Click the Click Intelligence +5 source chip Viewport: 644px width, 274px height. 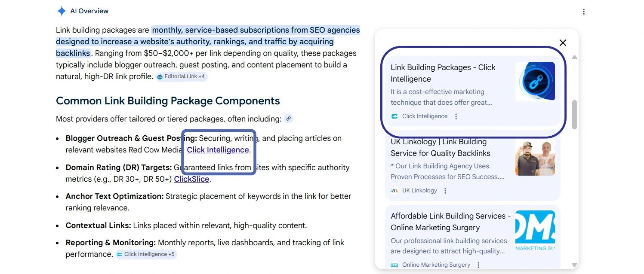[x=146, y=254]
